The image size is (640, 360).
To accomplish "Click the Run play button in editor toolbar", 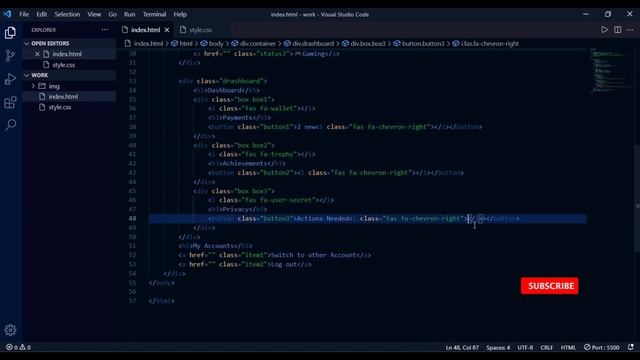I will coord(604,30).
